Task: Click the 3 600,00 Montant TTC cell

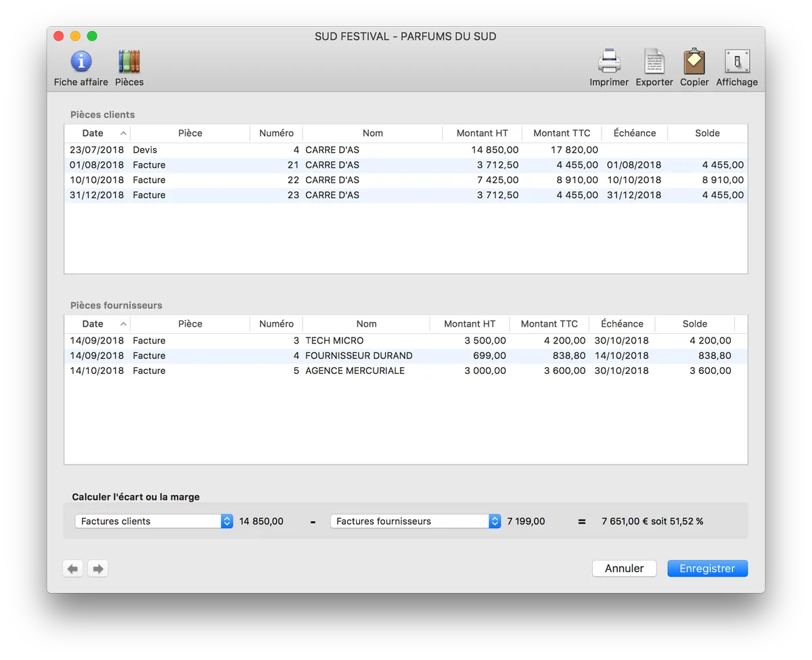Action: [564, 371]
